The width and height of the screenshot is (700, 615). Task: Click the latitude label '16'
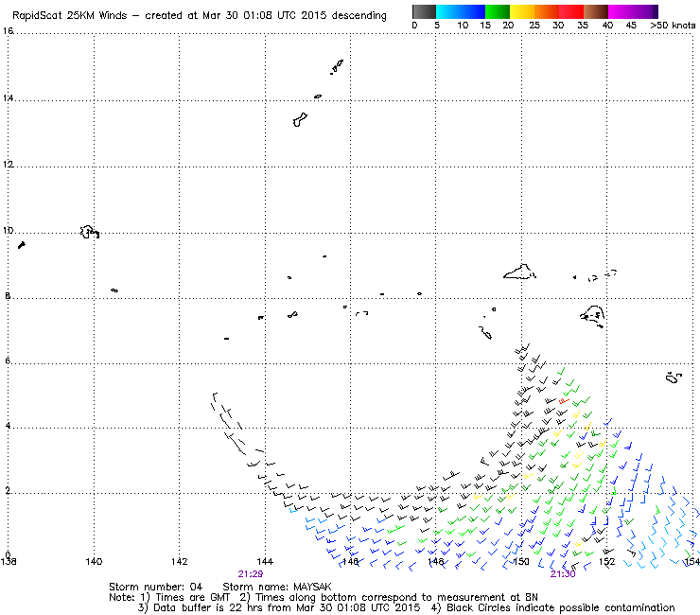point(8,31)
